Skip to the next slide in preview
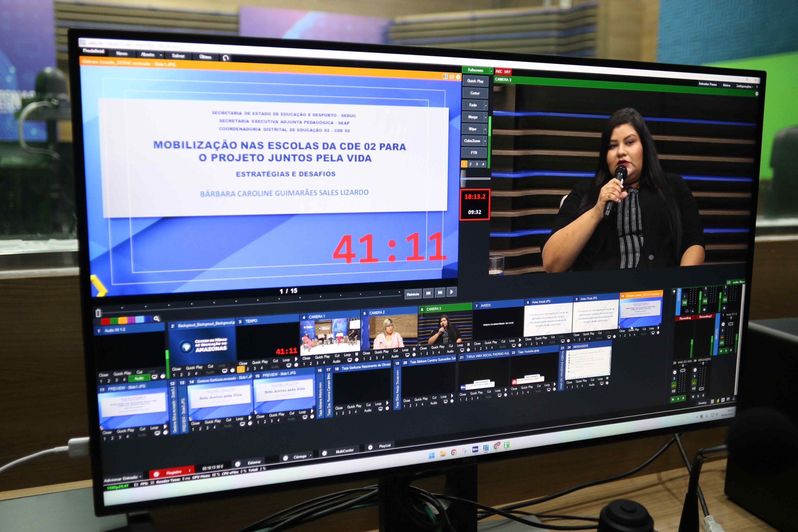Screen dimensions: 798x532 click(x=440, y=292)
